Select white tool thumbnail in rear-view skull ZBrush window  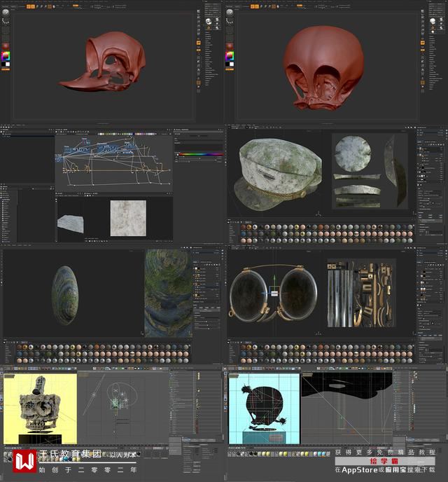tap(433, 21)
